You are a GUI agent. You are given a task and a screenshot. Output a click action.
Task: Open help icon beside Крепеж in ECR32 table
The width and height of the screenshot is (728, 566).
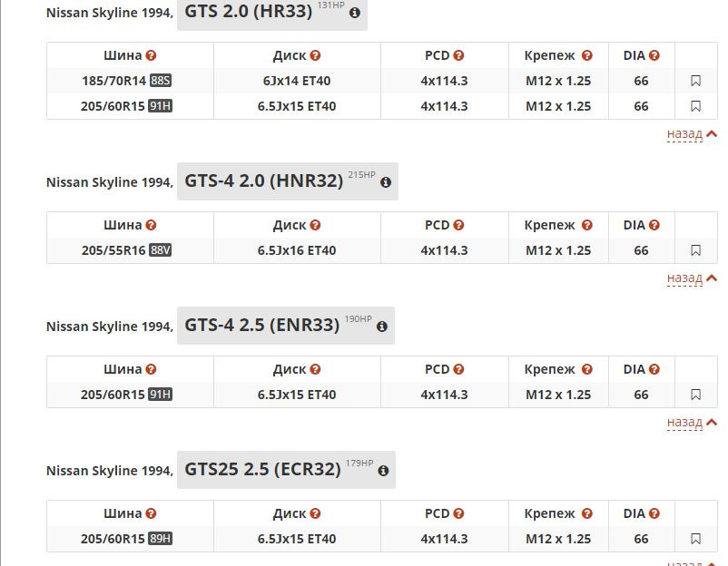587,514
